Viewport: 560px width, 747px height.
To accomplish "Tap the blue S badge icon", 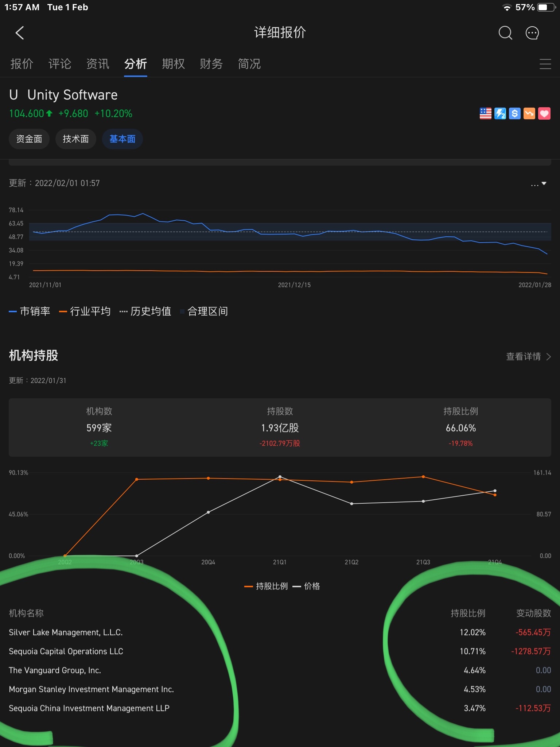I will tap(514, 113).
